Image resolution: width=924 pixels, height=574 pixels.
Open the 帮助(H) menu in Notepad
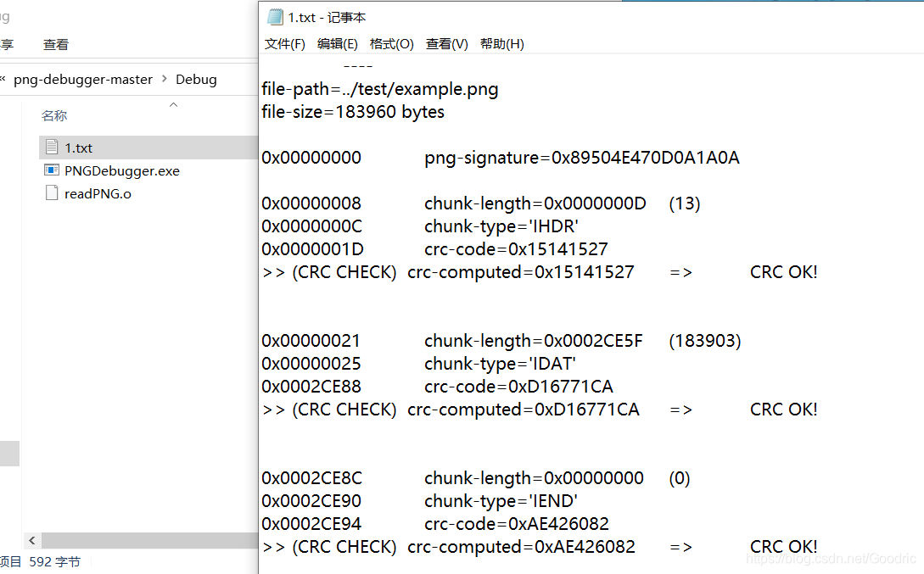point(501,44)
